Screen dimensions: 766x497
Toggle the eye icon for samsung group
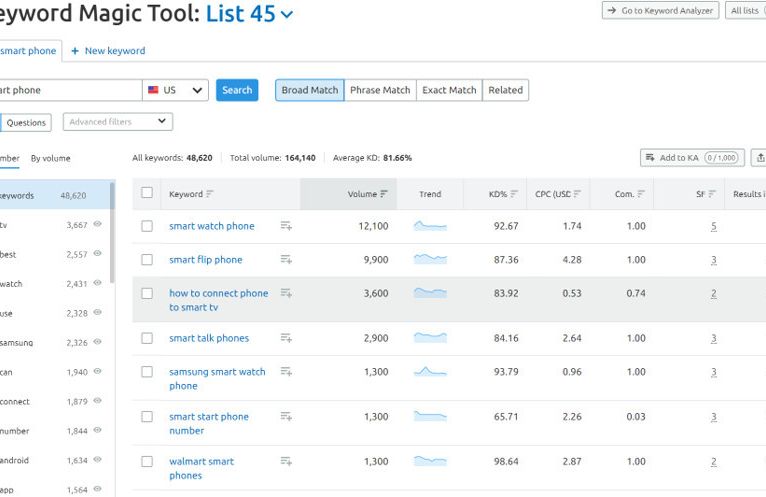click(98, 342)
